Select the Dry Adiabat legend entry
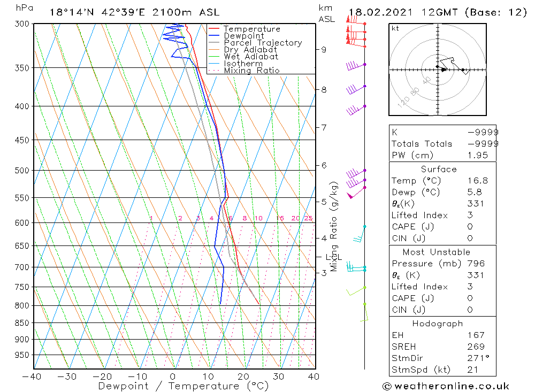The width and height of the screenshot is (535, 392). click(x=250, y=50)
